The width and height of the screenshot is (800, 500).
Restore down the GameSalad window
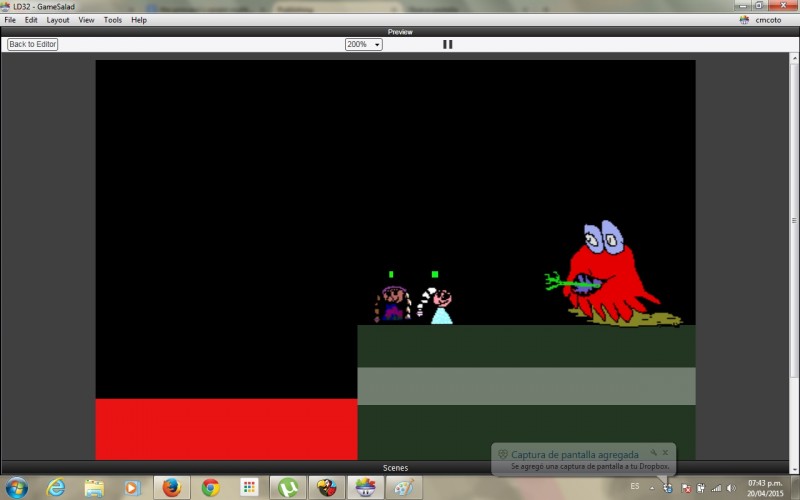759,5
